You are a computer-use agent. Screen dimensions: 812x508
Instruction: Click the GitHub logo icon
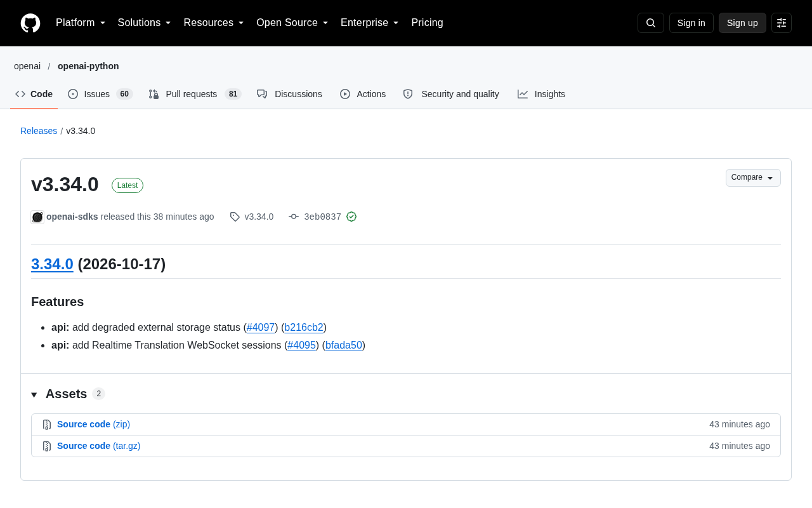pyautogui.click(x=30, y=23)
